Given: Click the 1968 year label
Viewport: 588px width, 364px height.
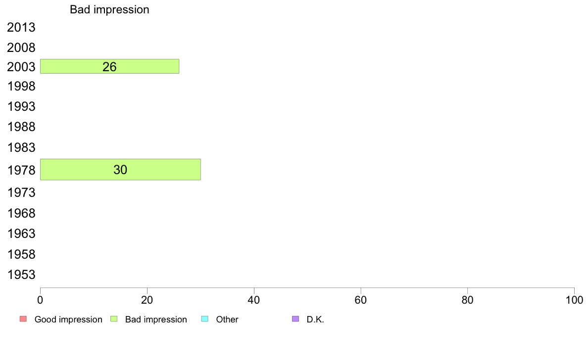Looking at the screenshot, I should tap(21, 214).
